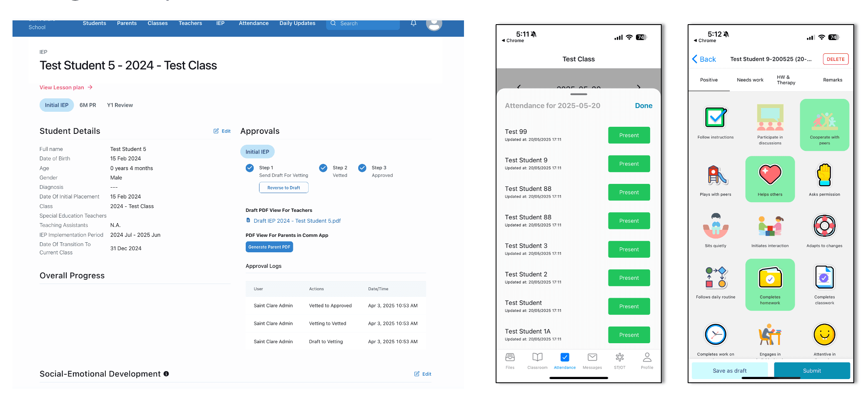Click the Generate Parent PDF button
Viewport: 868px width, 402px height.
coord(269,247)
